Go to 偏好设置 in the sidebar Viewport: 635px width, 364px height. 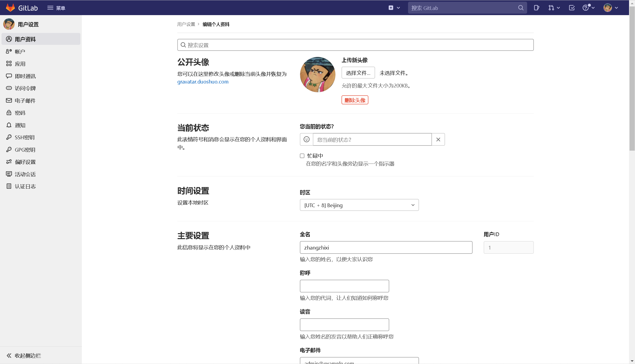coord(25,162)
